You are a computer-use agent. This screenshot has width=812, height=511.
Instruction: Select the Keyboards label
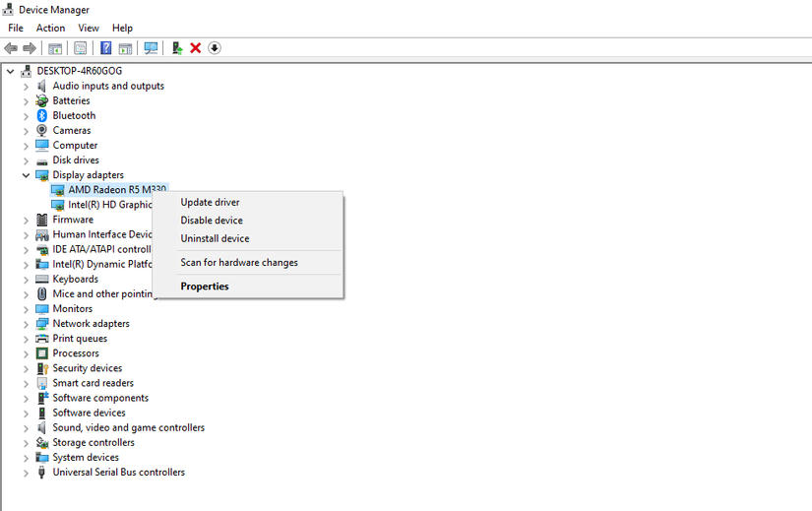(x=75, y=280)
